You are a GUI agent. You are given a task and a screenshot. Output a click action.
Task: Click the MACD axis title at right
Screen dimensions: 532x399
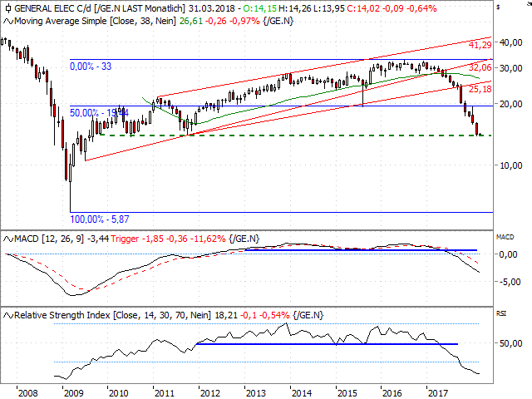coord(505,237)
